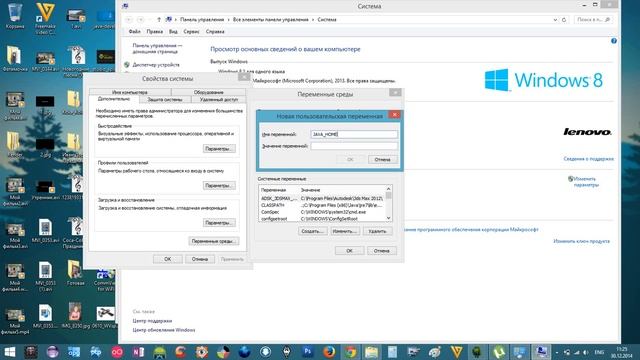Switch to Удаленный доступ tab
This screenshot has width=640, height=360.
[x=219, y=100]
